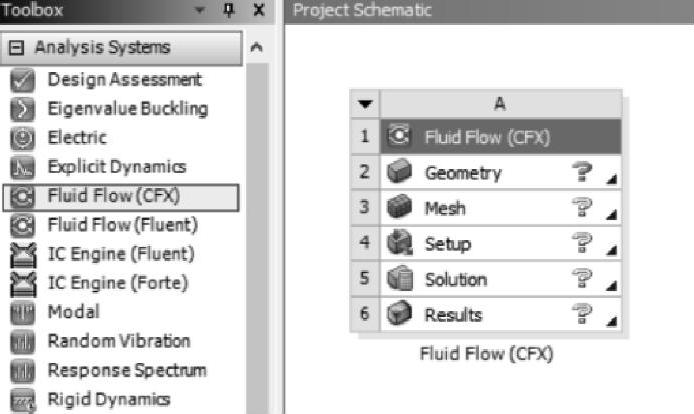Click the Geometry cell cube icon

(399, 173)
